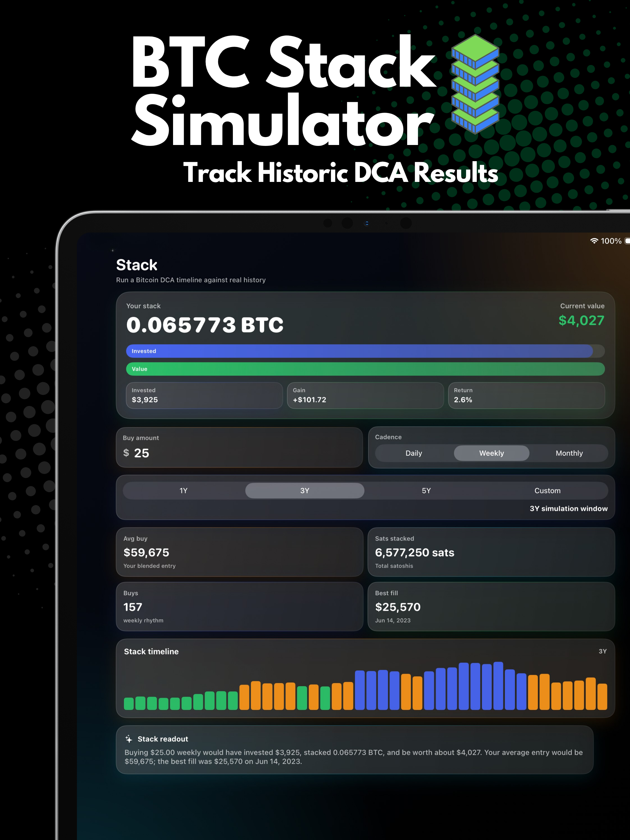
Task: Click 'Your blended entry' caption
Action: click(x=149, y=566)
